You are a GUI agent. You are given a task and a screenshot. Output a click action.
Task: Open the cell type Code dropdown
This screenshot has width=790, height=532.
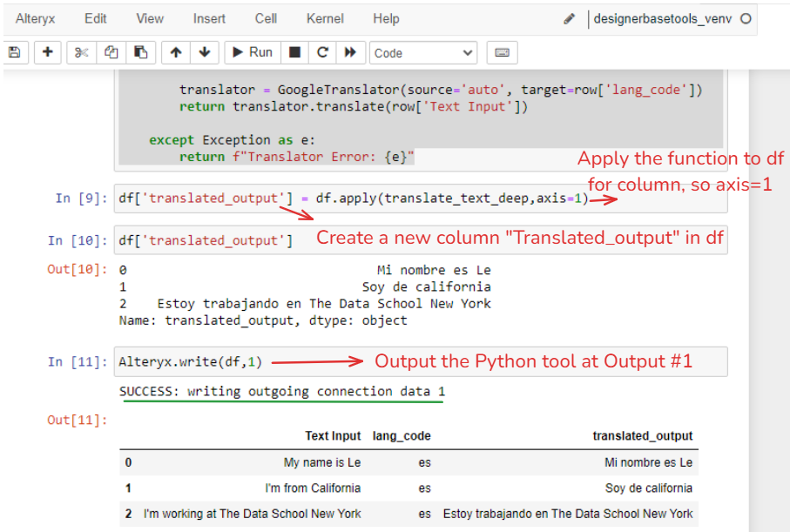pyautogui.click(x=423, y=53)
